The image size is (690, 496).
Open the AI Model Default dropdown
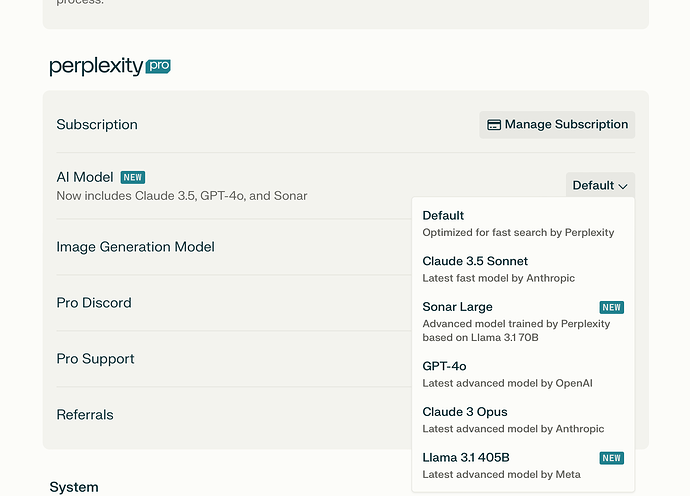[x=600, y=185]
